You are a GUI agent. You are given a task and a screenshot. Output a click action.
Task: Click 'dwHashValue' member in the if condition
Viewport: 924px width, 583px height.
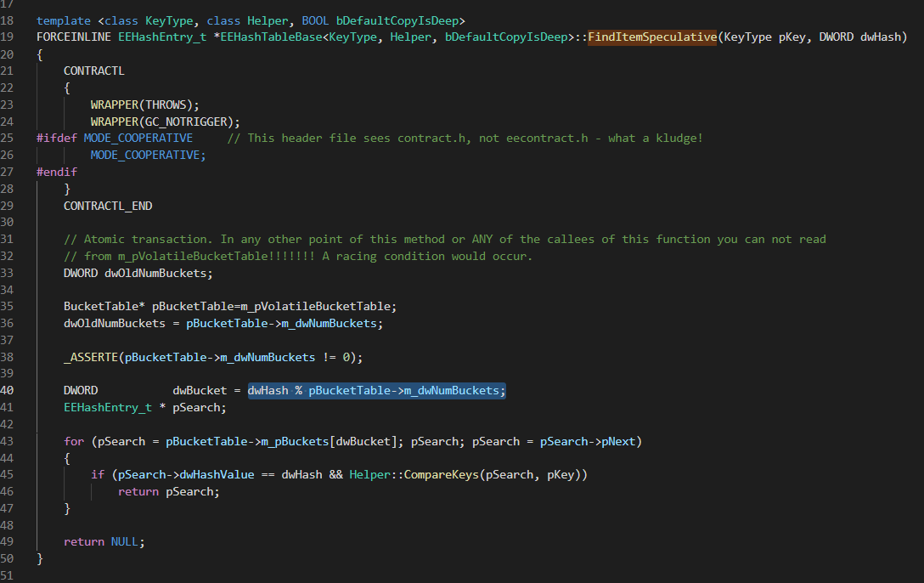(217, 474)
